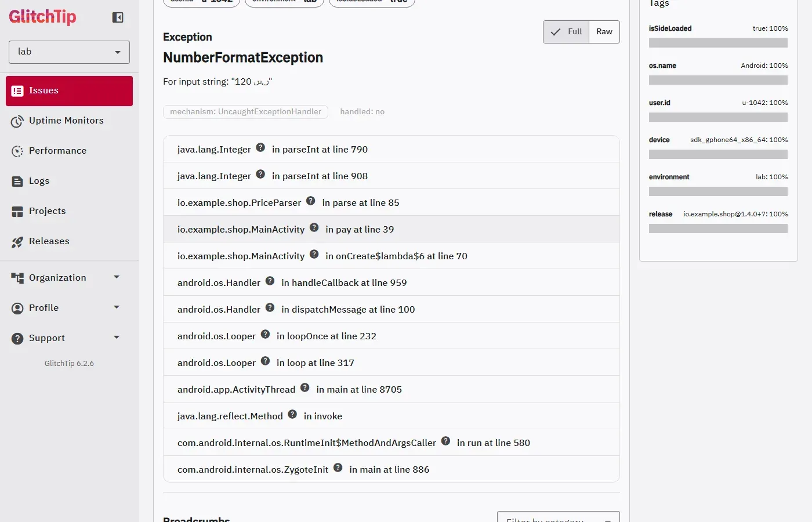The height and width of the screenshot is (522, 812).
Task: Click the Uptime Monitors icon
Action: coord(17,121)
